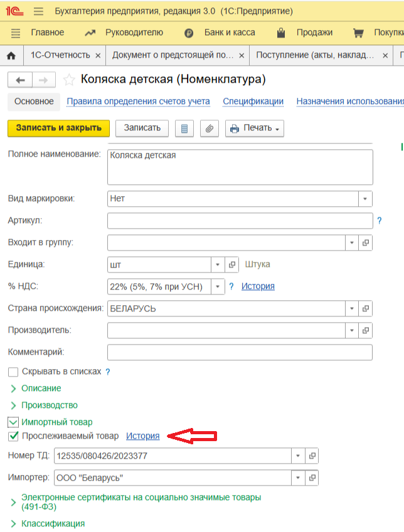
Task: Open the Импортер dropdown arrow
Action: 298,477
